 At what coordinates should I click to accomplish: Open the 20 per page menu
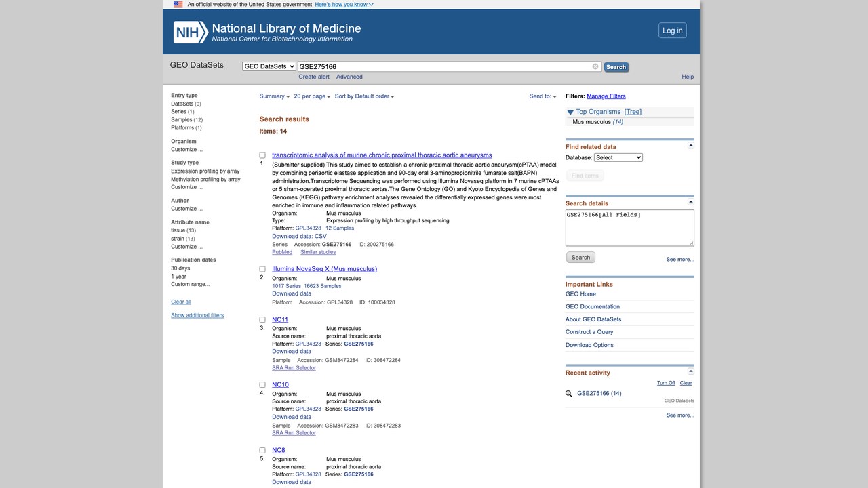click(312, 96)
